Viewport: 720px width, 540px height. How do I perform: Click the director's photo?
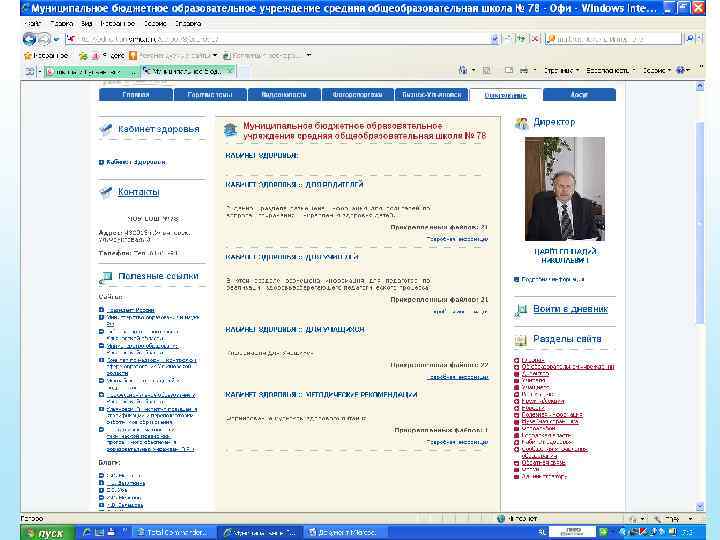click(x=565, y=189)
